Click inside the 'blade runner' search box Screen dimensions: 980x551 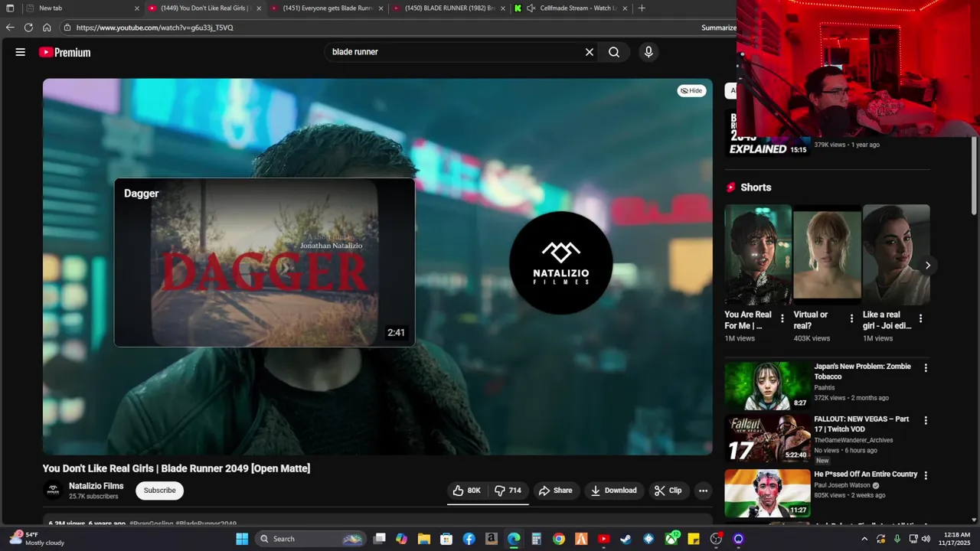pyautogui.click(x=456, y=52)
